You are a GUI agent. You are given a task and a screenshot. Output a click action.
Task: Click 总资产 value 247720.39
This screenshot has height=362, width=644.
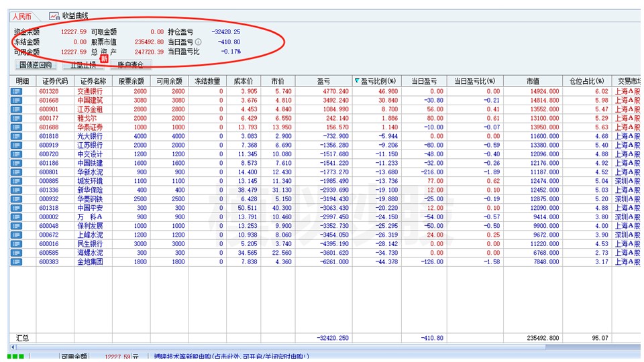(x=149, y=52)
